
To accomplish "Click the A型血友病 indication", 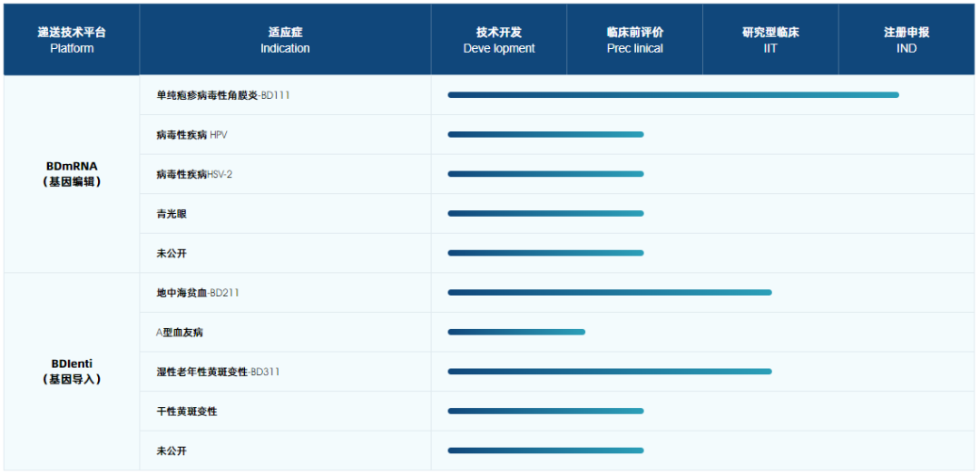I will pos(180,333).
